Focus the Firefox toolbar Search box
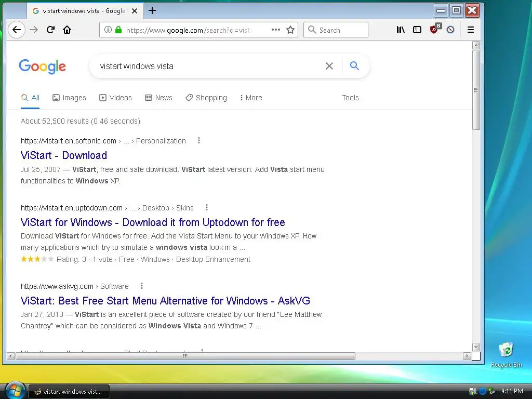The width and height of the screenshot is (532, 399). point(336,30)
